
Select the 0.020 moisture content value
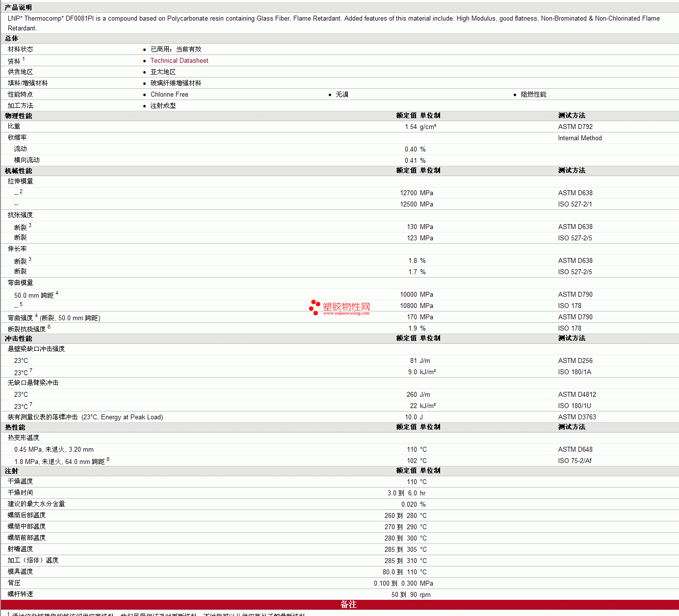[409, 504]
